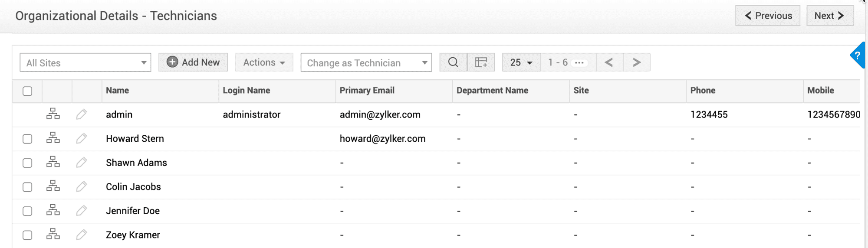This screenshot has width=868, height=248.
Task: Click the Add New button
Action: tap(193, 62)
